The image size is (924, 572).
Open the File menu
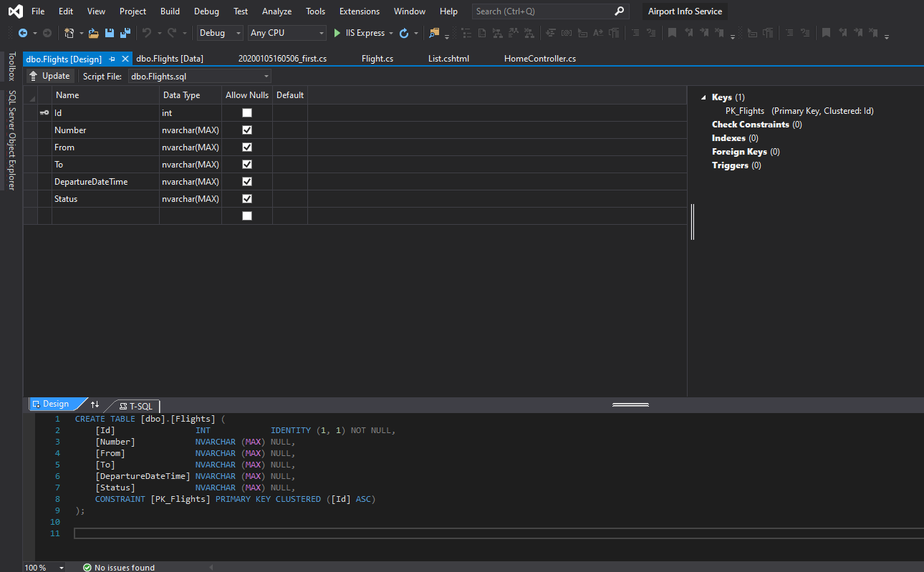38,11
